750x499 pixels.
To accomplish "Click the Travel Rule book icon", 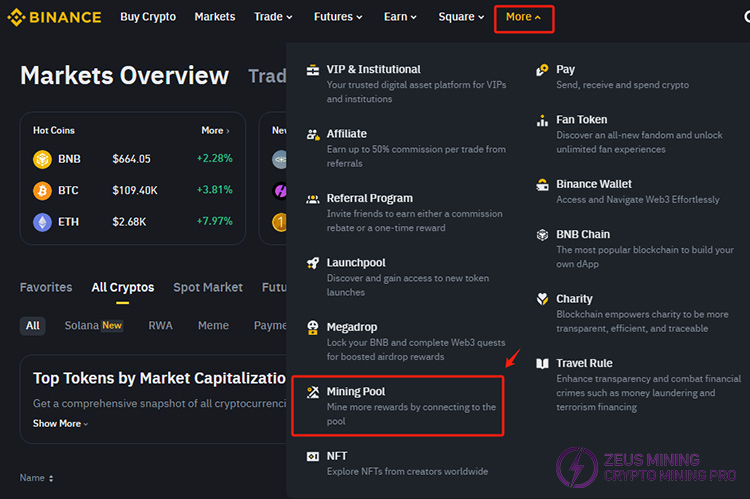I will (542, 364).
